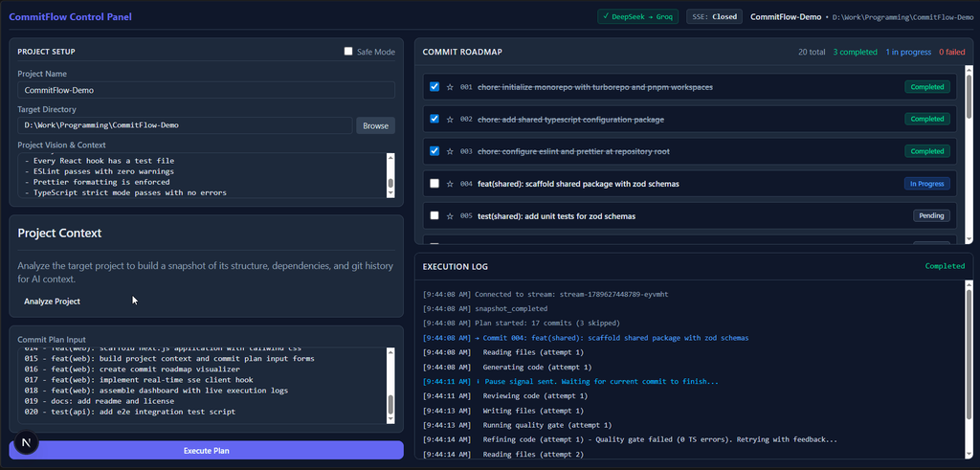This screenshot has width=980, height=470.
Task: Check commit 004 scaffold shared package checkbox
Action: 434,184
